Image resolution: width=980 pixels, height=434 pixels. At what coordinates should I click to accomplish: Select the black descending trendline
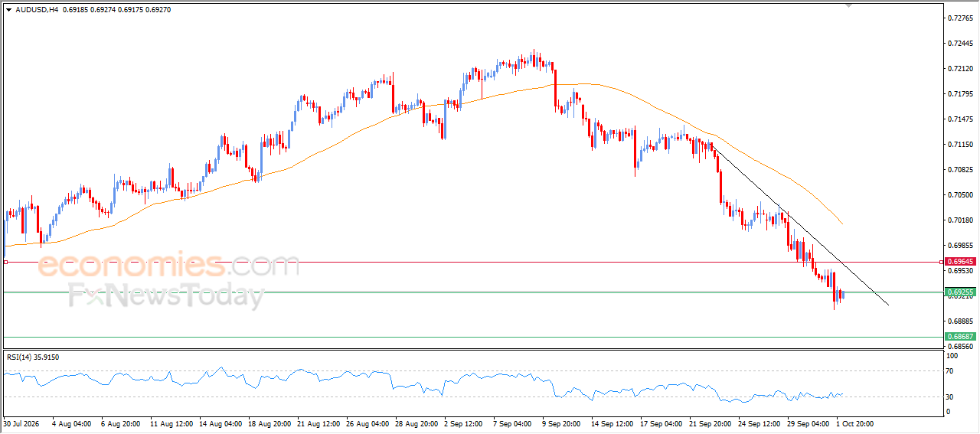tap(800, 225)
